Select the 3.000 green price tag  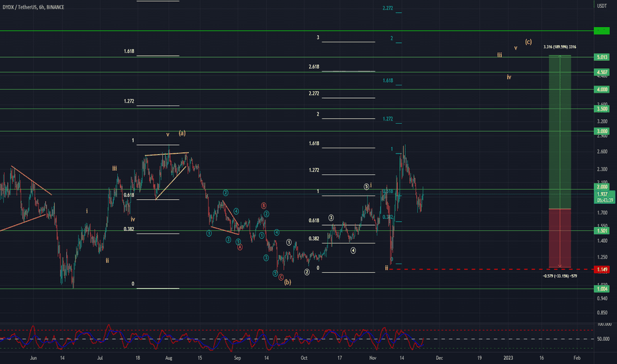(602, 131)
